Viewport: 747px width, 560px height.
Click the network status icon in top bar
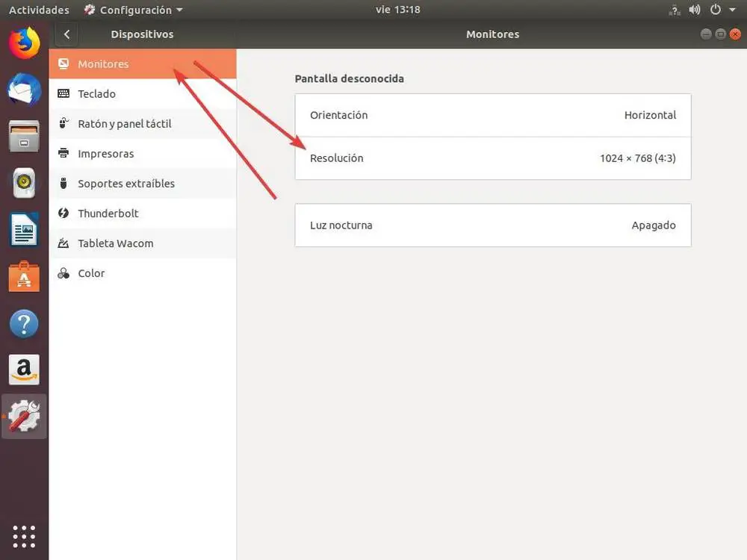click(x=674, y=10)
